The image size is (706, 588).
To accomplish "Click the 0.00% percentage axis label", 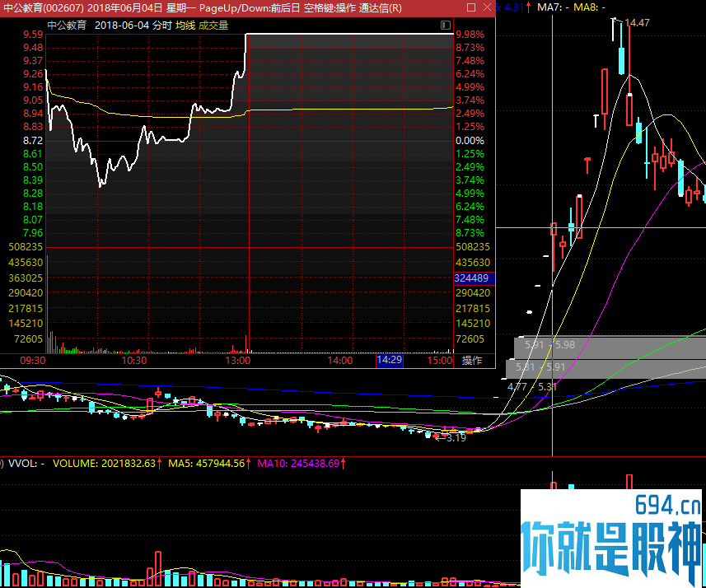I will tap(470, 141).
